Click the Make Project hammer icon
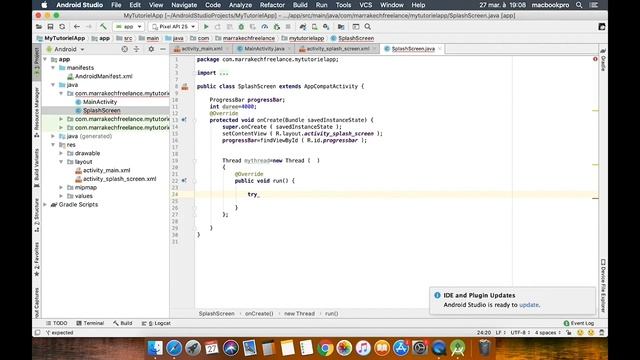 coord(103,27)
